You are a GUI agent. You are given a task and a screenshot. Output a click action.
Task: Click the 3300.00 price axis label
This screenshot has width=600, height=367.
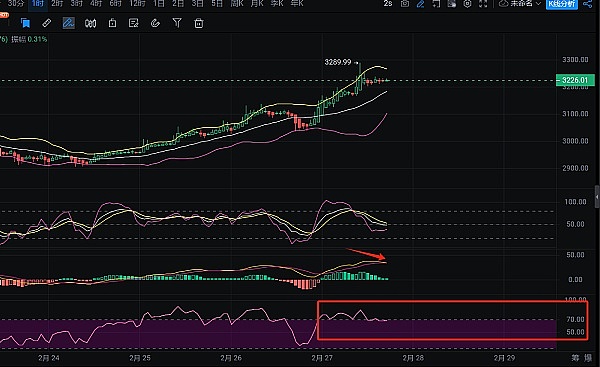(575, 60)
